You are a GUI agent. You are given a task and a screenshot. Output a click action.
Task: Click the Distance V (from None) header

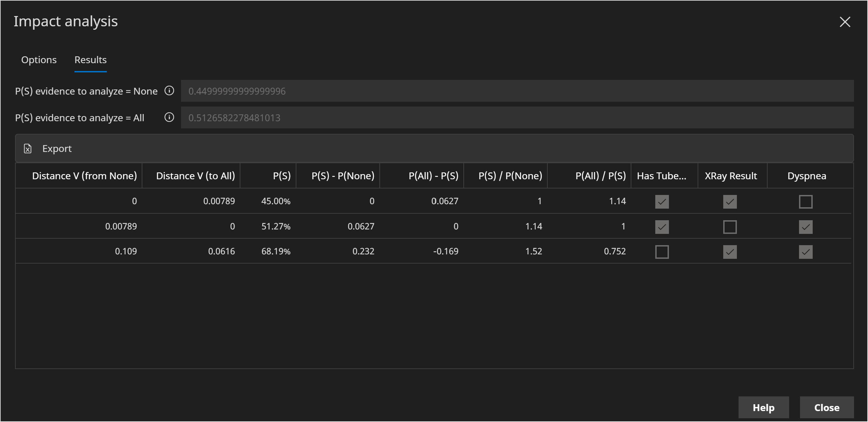coord(84,176)
